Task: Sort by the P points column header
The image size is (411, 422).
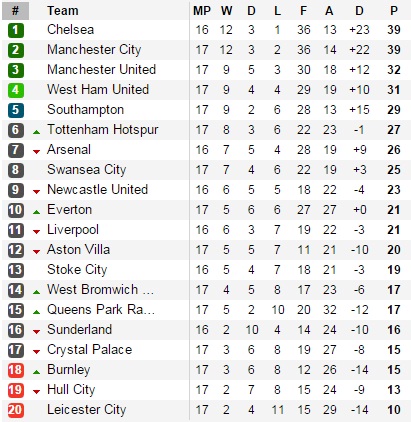Action: tap(394, 11)
